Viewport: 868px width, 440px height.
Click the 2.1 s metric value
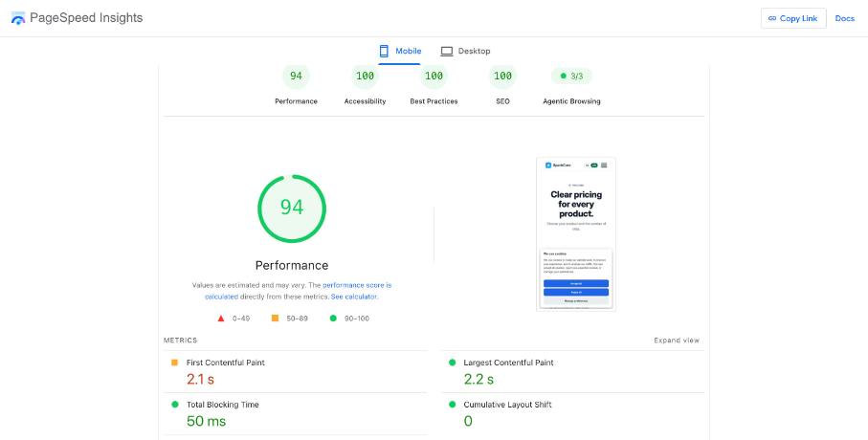point(200,379)
